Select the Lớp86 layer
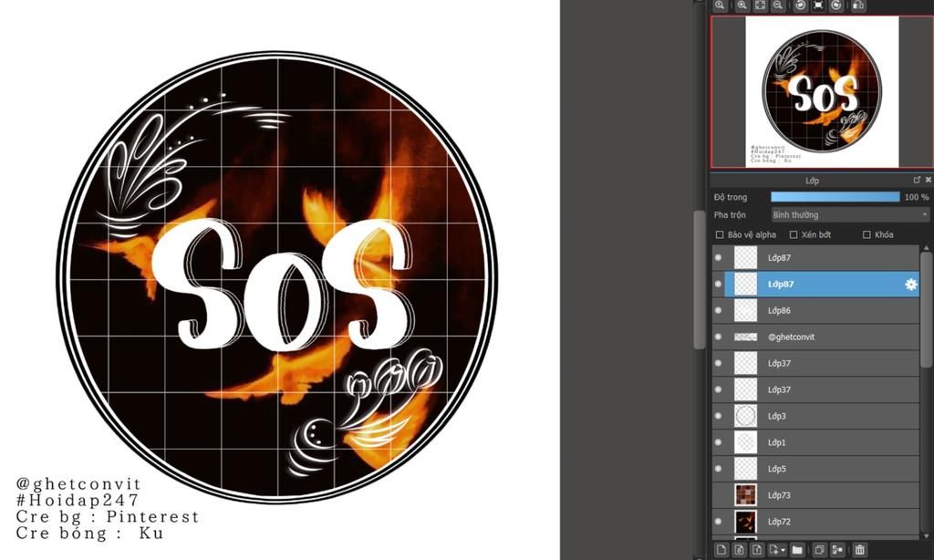Viewport: 934px width, 560px height. click(815, 310)
